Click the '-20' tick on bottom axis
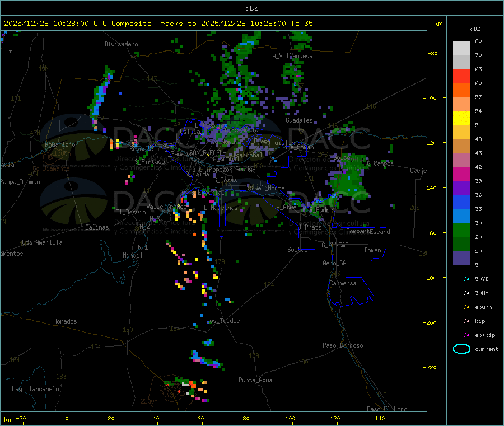The image size is (504, 426). pos(21,419)
